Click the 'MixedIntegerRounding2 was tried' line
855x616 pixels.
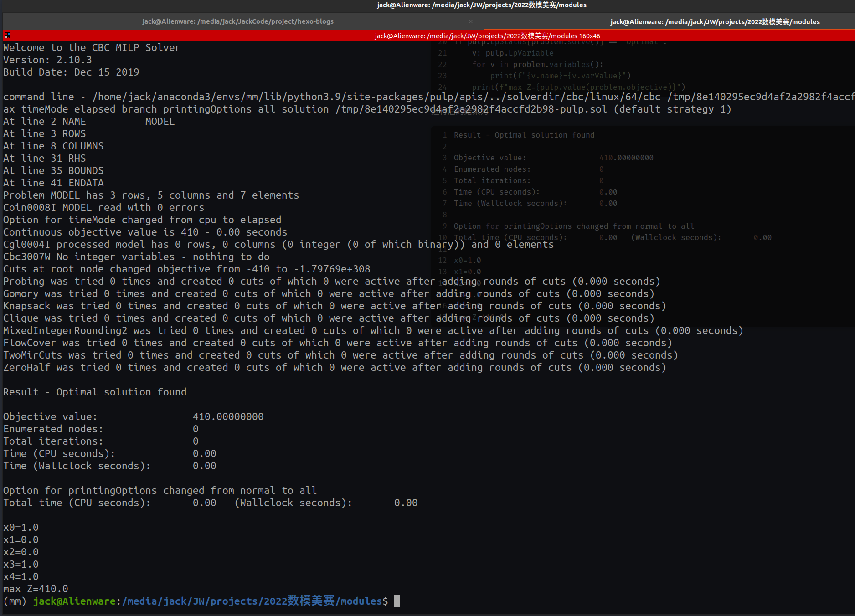pyautogui.click(x=373, y=331)
